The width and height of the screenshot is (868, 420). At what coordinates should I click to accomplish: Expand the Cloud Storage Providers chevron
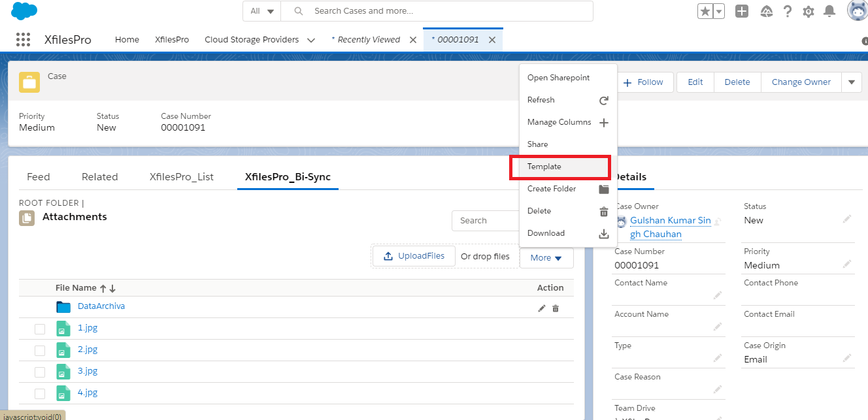[311, 40]
